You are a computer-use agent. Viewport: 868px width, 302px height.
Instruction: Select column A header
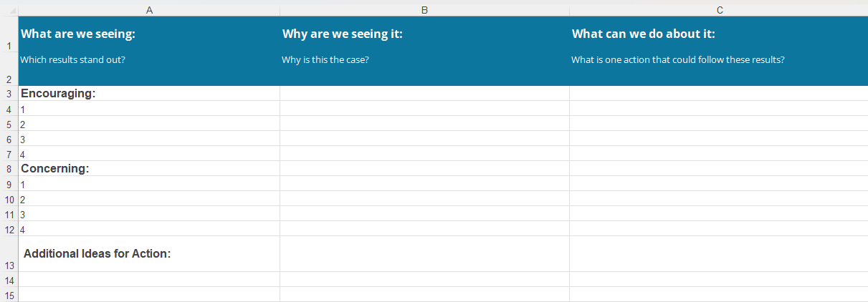pos(149,10)
